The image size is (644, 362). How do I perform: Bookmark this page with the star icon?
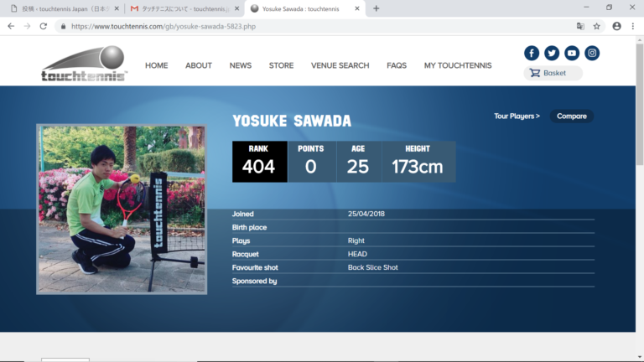(x=596, y=26)
